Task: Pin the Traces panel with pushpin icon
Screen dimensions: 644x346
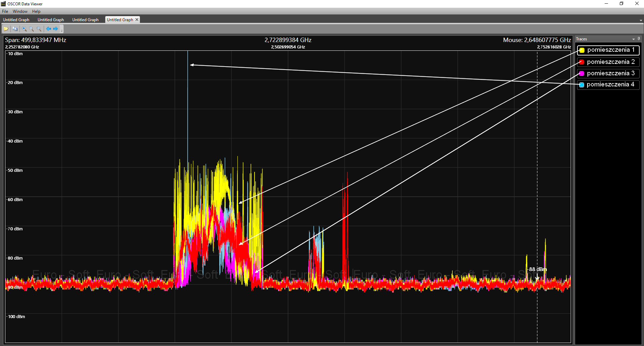Action: [x=639, y=39]
